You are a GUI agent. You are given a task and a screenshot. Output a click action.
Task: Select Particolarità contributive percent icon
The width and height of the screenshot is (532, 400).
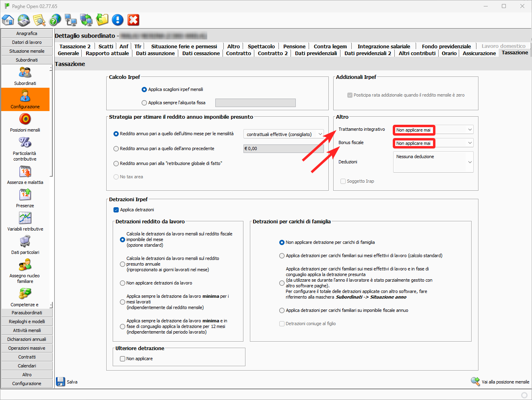click(25, 143)
